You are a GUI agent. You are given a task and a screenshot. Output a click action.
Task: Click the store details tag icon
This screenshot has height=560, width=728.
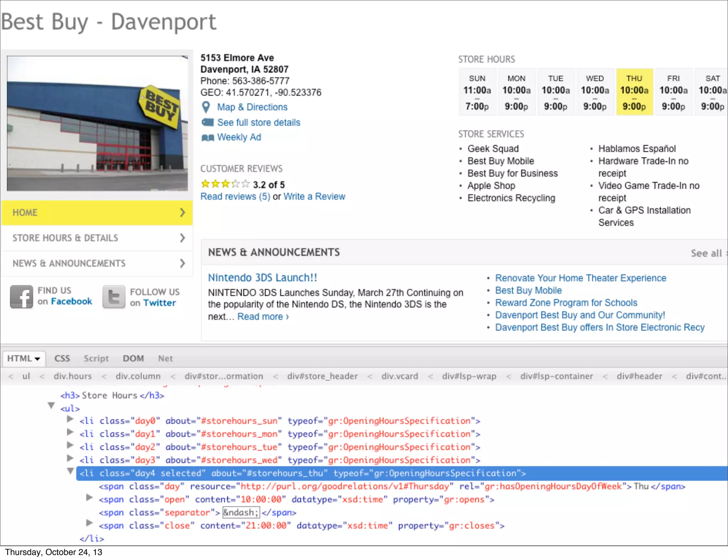(208, 122)
